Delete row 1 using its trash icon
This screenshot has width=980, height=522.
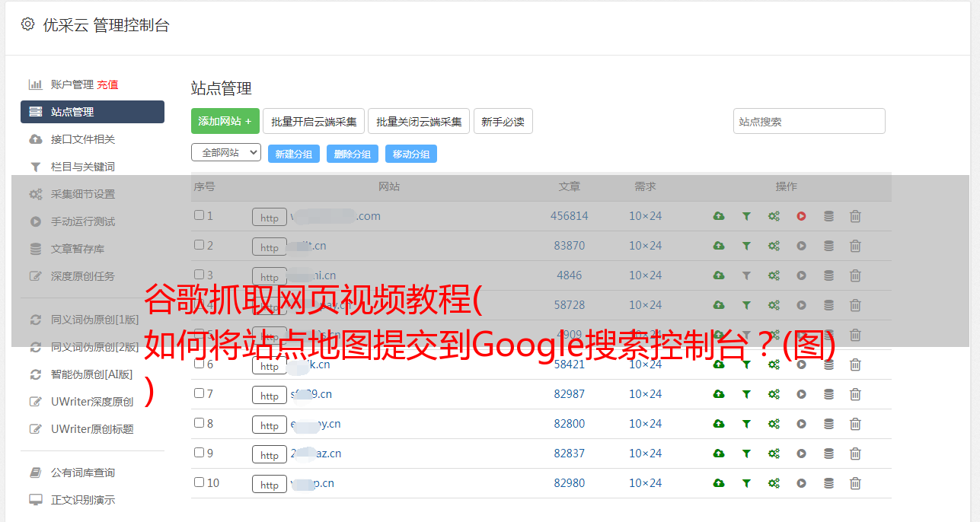pos(855,216)
